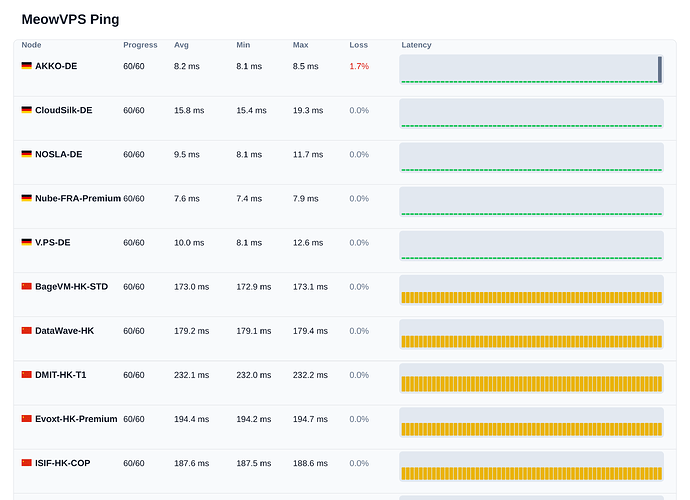Select the BageVM-HK-STD node name
The height and width of the screenshot is (500, 690).
click(x=71, y=287)
